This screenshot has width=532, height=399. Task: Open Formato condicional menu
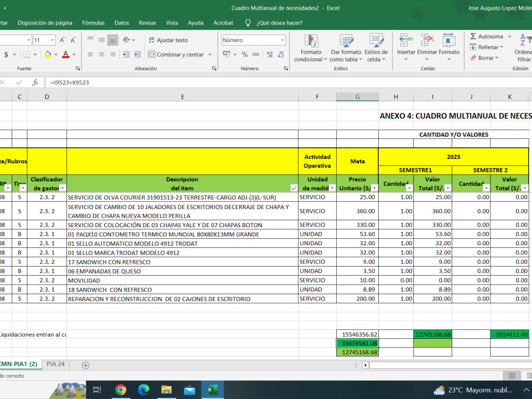[x=311, y=48]
